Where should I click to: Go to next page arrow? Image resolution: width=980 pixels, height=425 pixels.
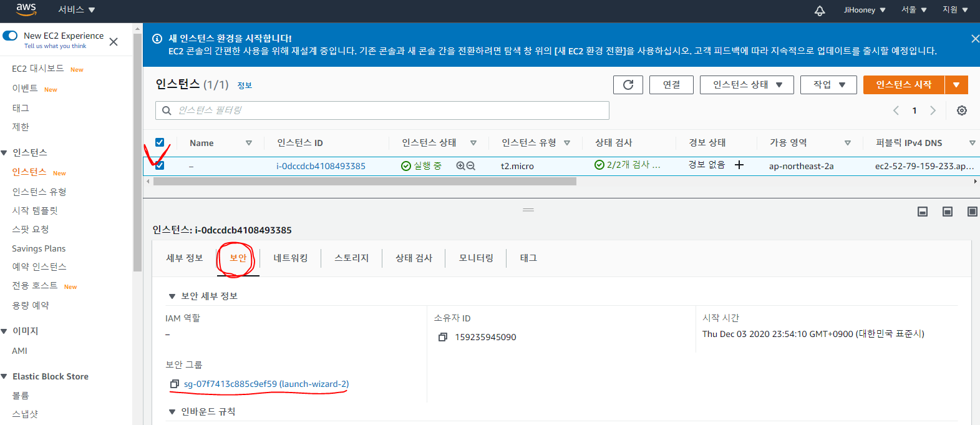(x=933, y=110)
